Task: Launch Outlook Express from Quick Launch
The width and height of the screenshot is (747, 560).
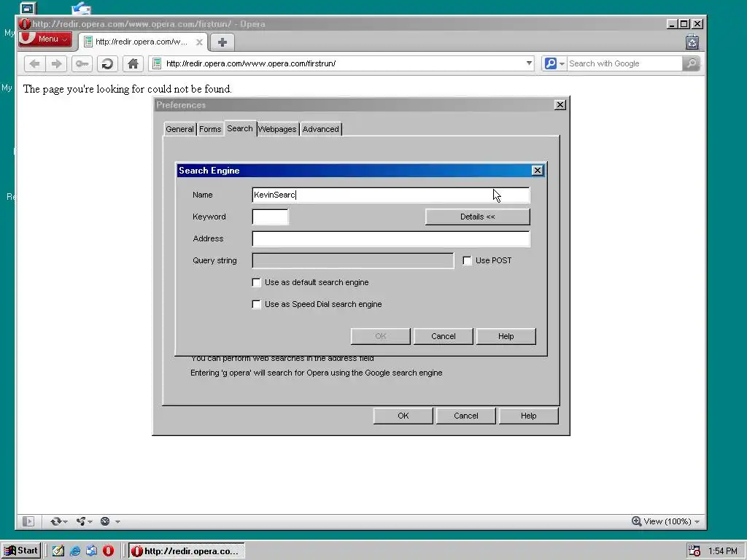Action: point(91,551)
